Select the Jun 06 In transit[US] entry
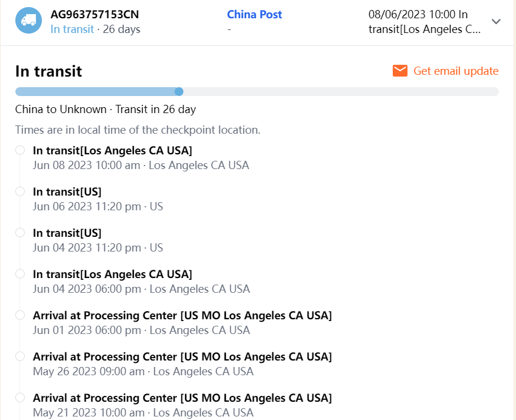Screen dimensions: 516x420 [x=67, y=191]
